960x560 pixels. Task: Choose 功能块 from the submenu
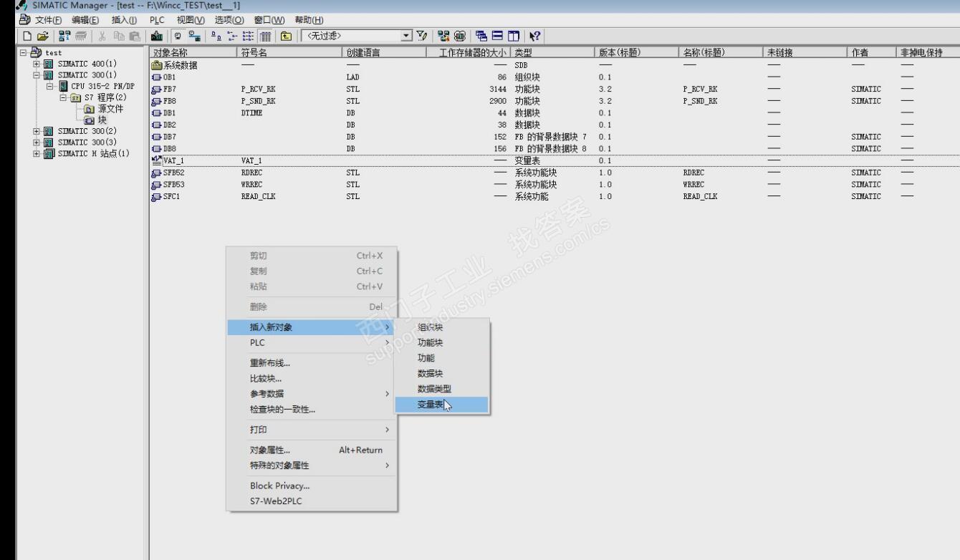(x=441, y=342)
